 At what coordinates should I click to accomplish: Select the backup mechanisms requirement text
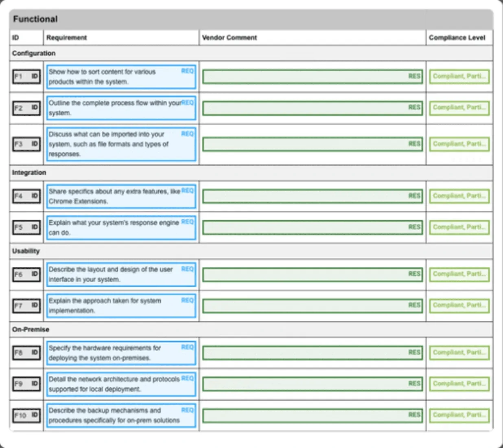point(121,415)
